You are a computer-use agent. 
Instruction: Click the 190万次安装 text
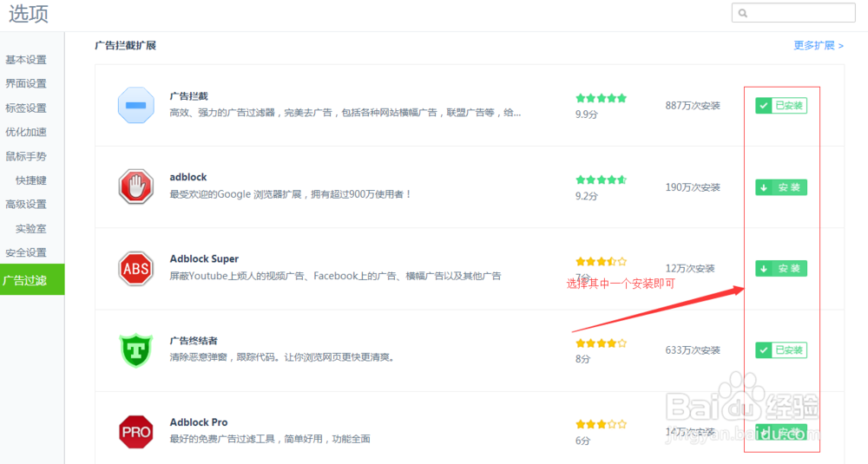coord(693,187)
